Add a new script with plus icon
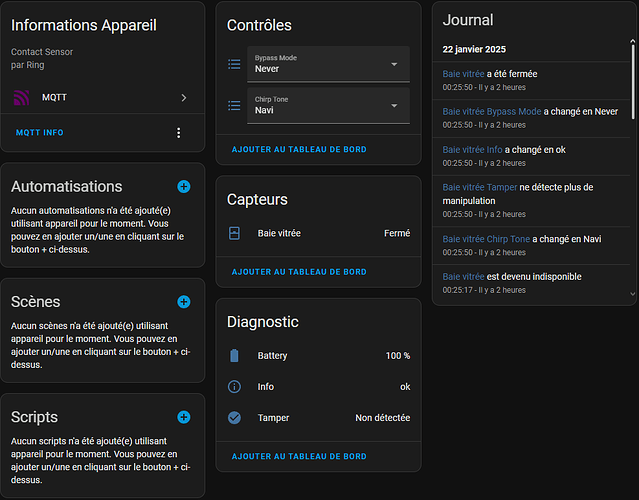The width and height of the screenshot is (639, 500). (x=184, y=417)
